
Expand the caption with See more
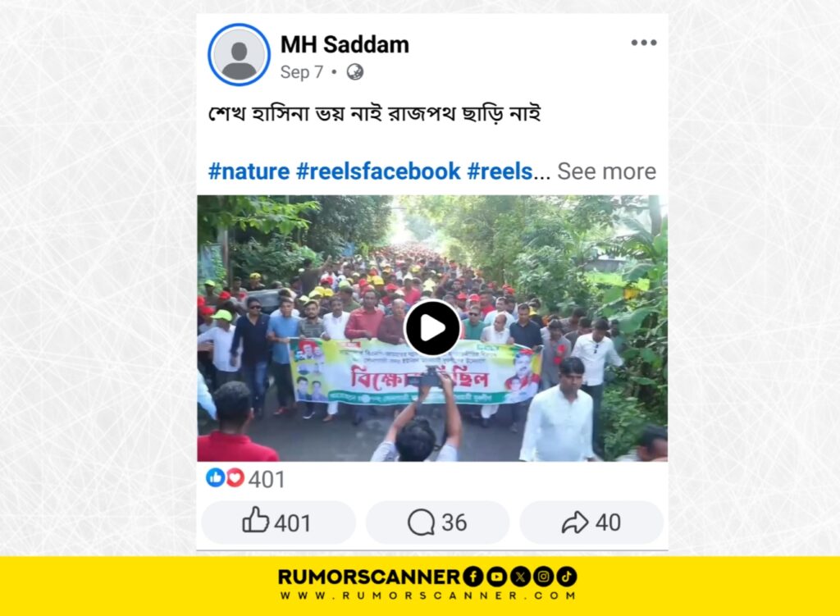pos(606,171)
